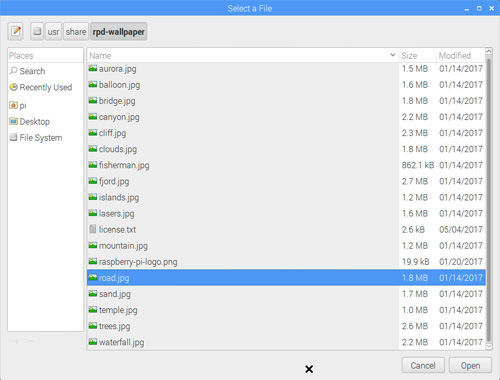
Task: Click the image icon beside sand.jpg
Action: click(x=93, y=294)
